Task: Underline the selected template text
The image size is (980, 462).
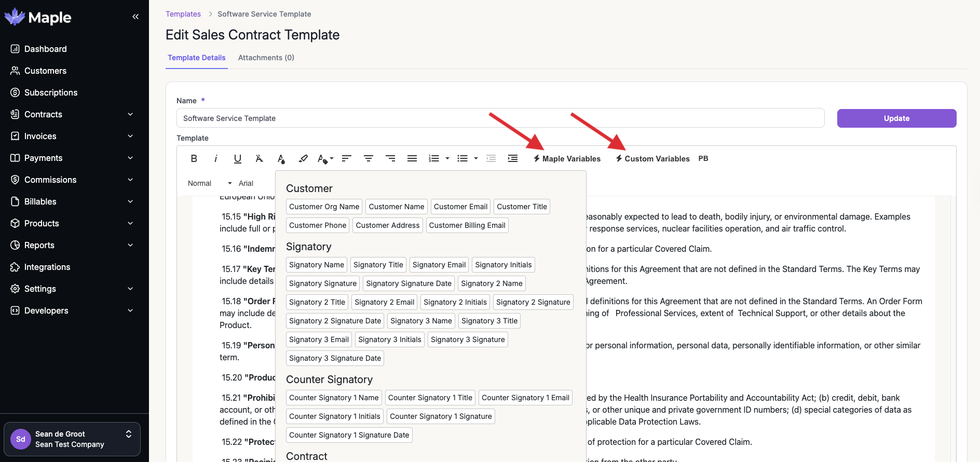Action: pos(238,159)
